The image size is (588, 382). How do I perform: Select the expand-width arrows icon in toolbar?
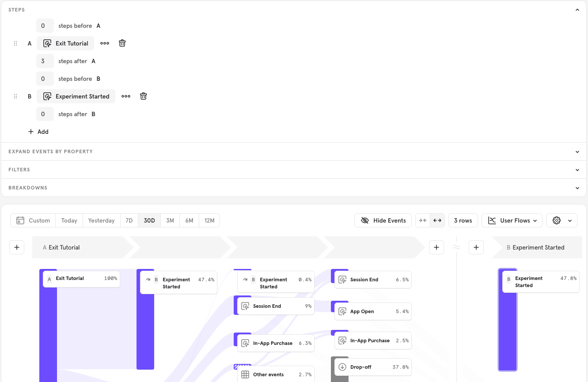437,220
